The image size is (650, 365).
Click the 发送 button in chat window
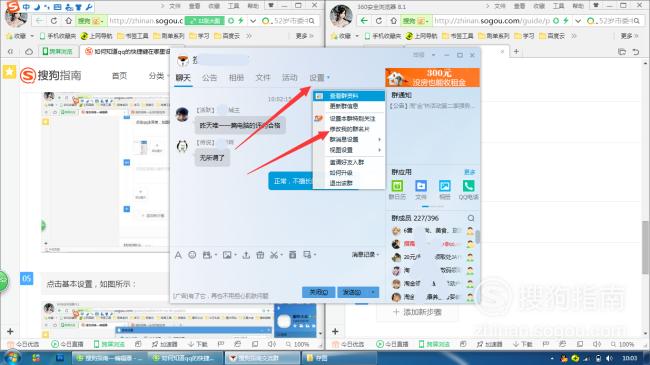click(x=353, y=292)
